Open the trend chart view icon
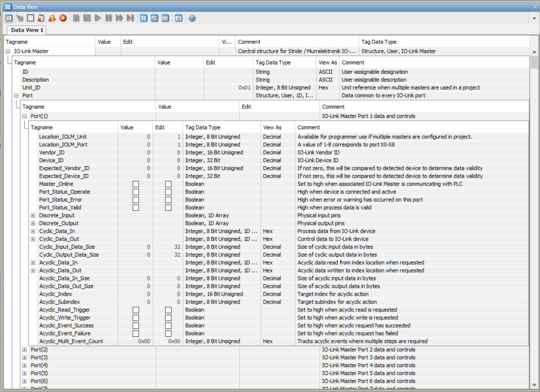Screen dimensions: 540x392 click(x=154, y=18)
